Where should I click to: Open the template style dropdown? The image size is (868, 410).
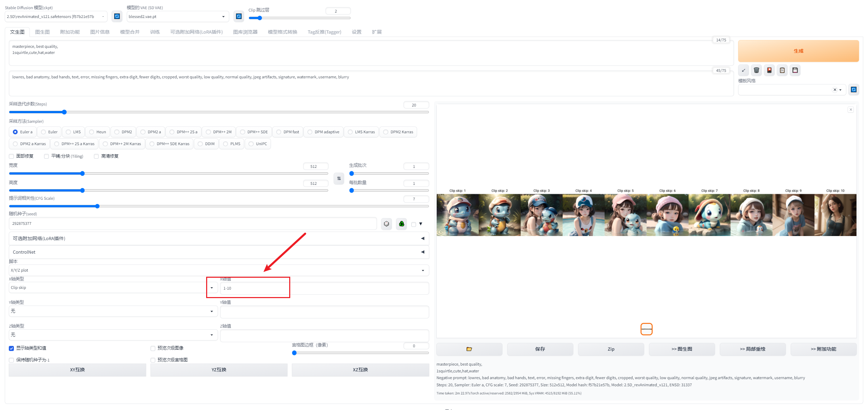792,90
